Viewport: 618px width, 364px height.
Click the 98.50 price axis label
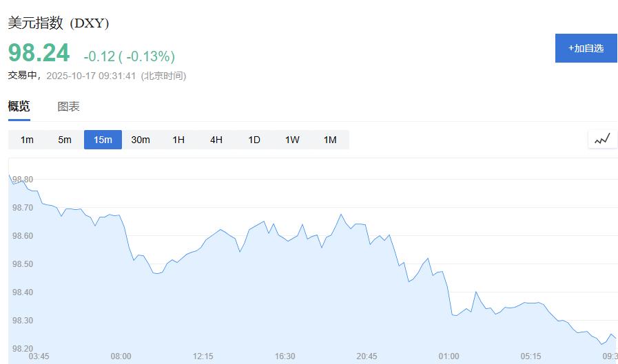pyautogui.click(x=23, y=264)
